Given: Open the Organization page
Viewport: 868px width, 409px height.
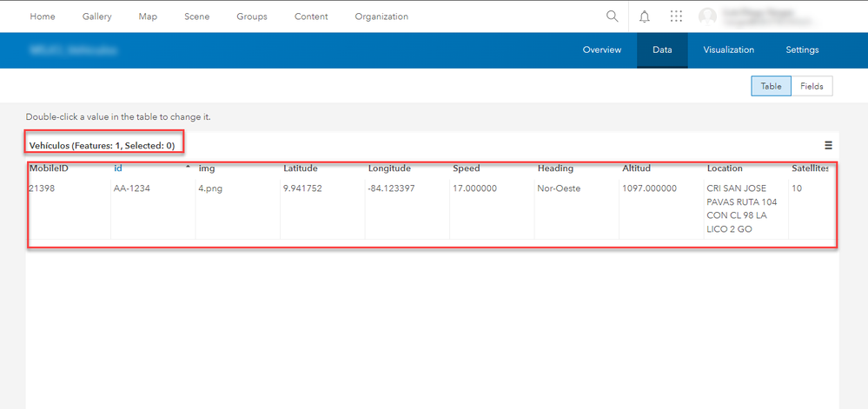Looking at the screenshot, I should coord(381,16).
